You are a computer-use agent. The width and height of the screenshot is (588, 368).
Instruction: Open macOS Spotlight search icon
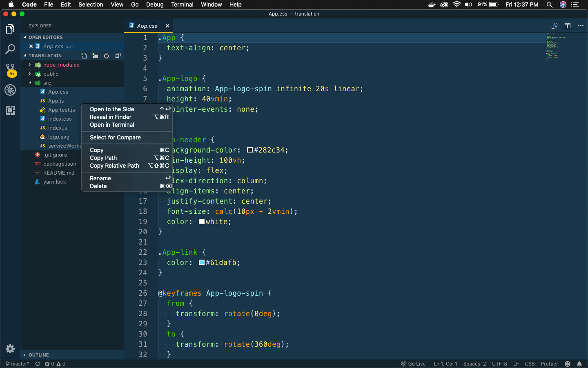[x=550, y=4]
